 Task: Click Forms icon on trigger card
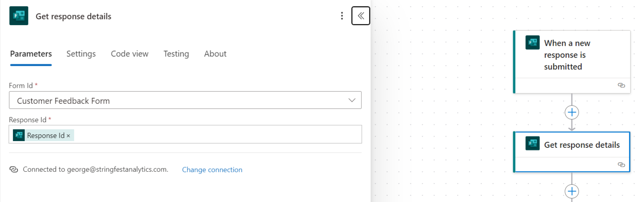tap(532, 43)
